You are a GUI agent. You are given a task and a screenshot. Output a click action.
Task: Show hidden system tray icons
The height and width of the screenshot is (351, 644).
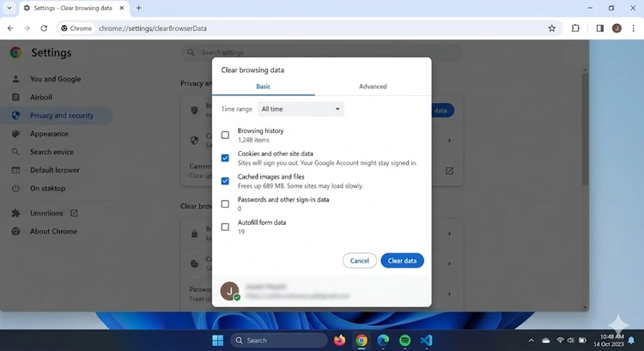point(531,341)
